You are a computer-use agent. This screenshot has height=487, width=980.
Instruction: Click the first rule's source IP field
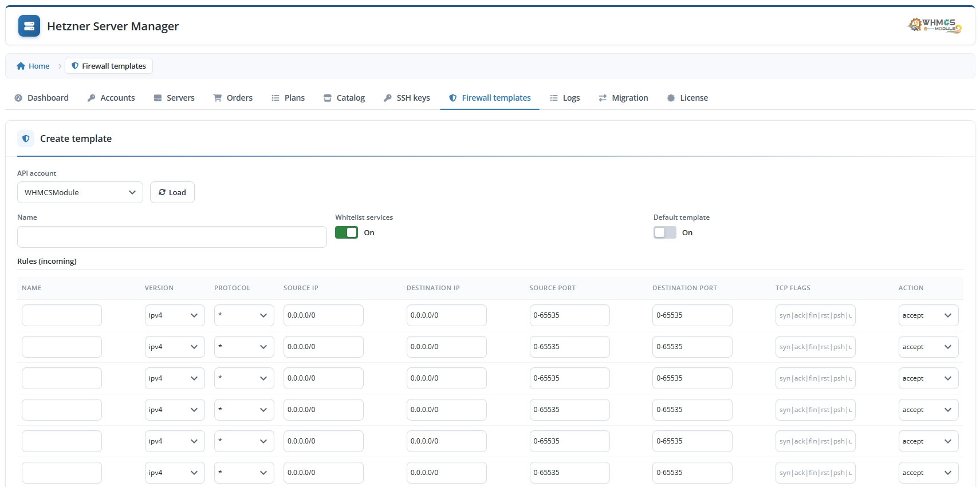point(324,315)
